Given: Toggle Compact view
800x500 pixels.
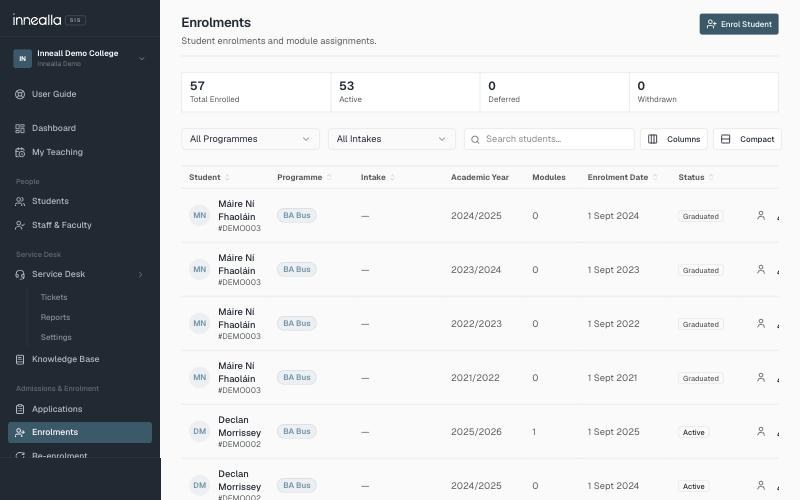Looking at the screenshot, I should tap(747, 139).
